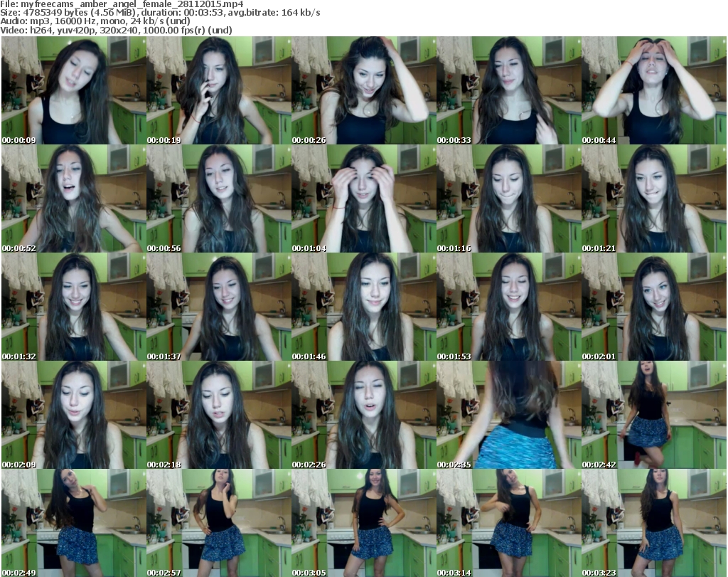Select the thumbnail stamped 00:00:26
This screenshot has width=728, height=577.
[x=363, y=90]
